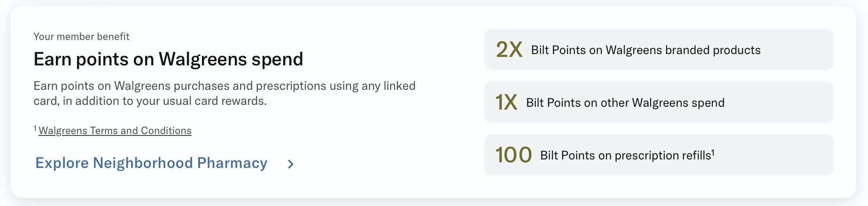This screenshot has height=206, width=868.
Task: Click the footnote superscript after prescription refills
Action: [713, 152]
